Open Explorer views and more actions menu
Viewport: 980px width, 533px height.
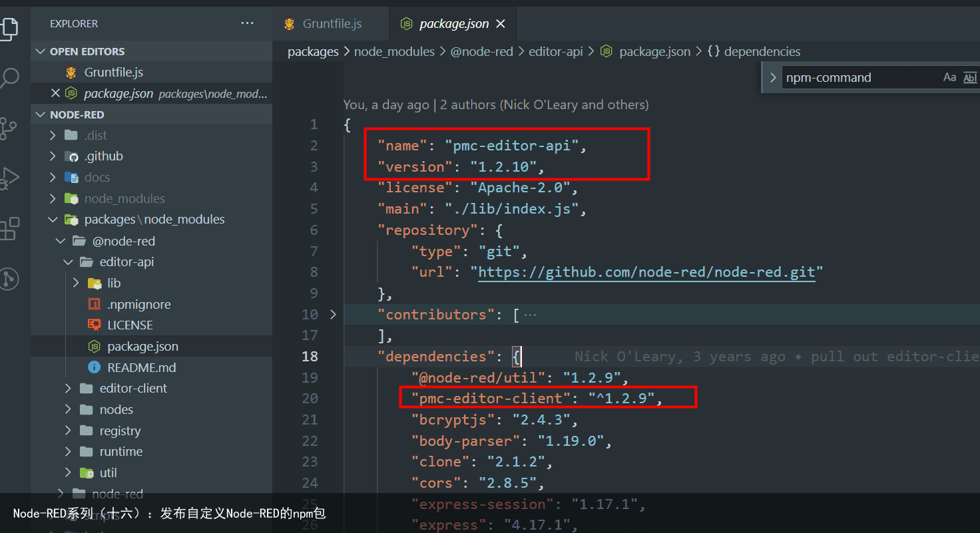[248, 23]
